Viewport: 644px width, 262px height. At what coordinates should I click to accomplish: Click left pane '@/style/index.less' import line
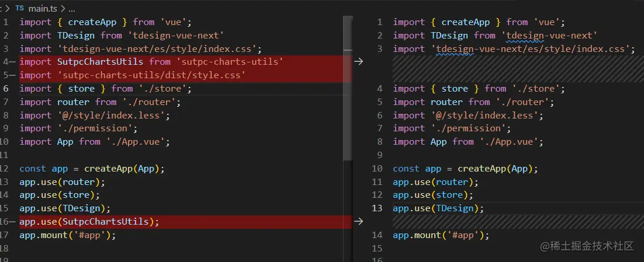click(x=95, y=115)
